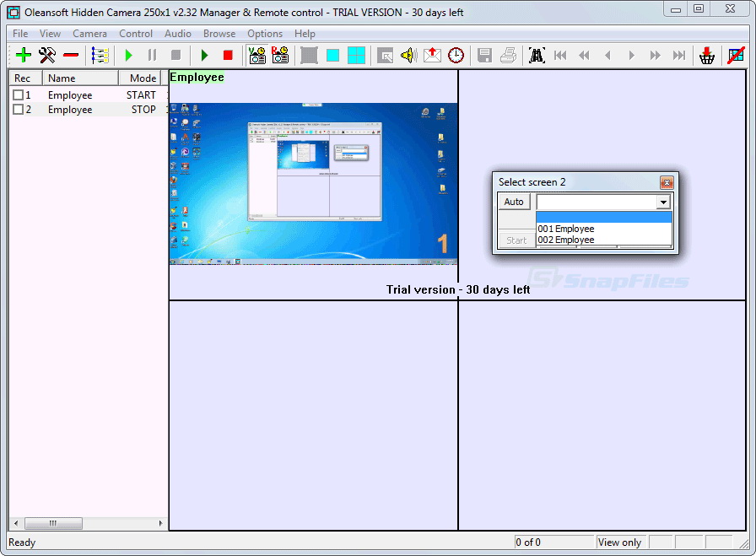Select the blank highlighted dropdown entry
The width and height of the screenshot is (756, 556).
pyautogui.click(x=603, y=218)
